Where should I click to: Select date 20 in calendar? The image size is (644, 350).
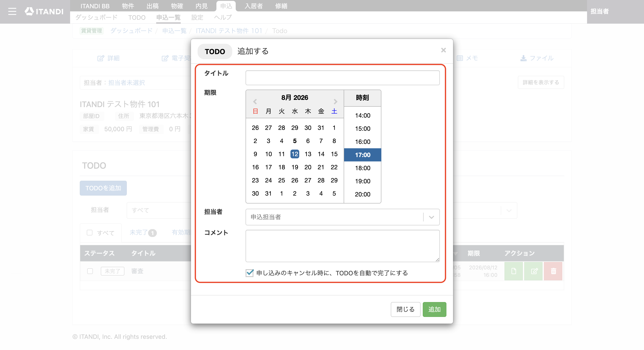[x=308, y=167]
